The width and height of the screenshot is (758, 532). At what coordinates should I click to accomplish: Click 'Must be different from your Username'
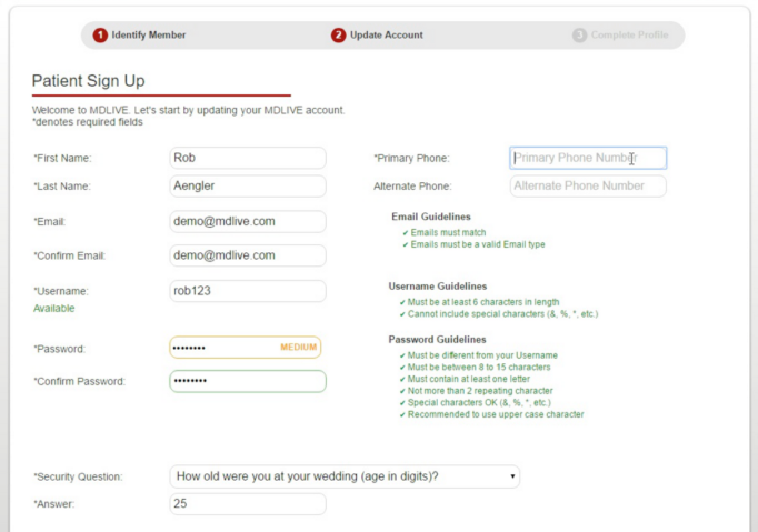482,355
